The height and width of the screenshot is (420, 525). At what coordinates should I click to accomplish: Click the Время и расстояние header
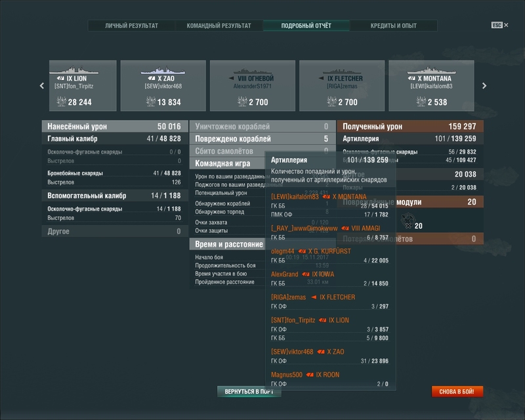[x=227, y=244]
